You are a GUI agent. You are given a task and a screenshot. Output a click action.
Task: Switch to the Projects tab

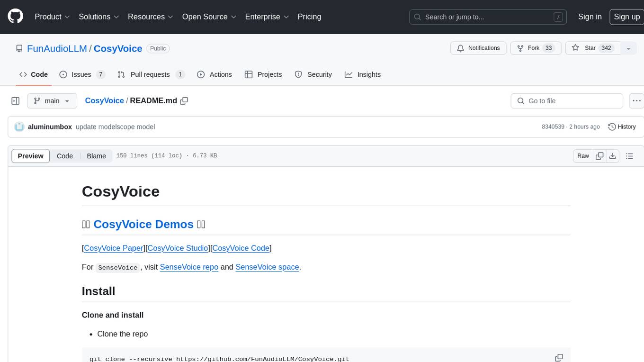263,74
